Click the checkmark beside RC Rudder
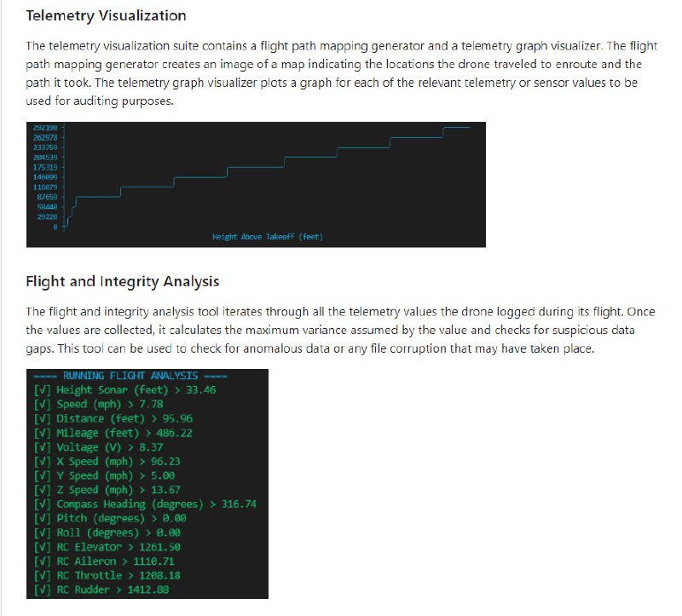This screenshot has width=682, height=616. coord(42,590)
